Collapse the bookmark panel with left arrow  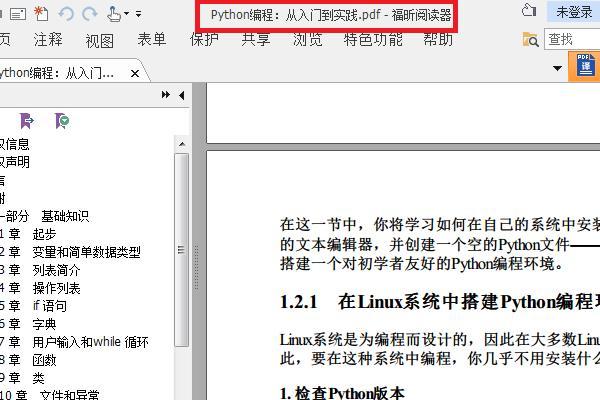182,95
